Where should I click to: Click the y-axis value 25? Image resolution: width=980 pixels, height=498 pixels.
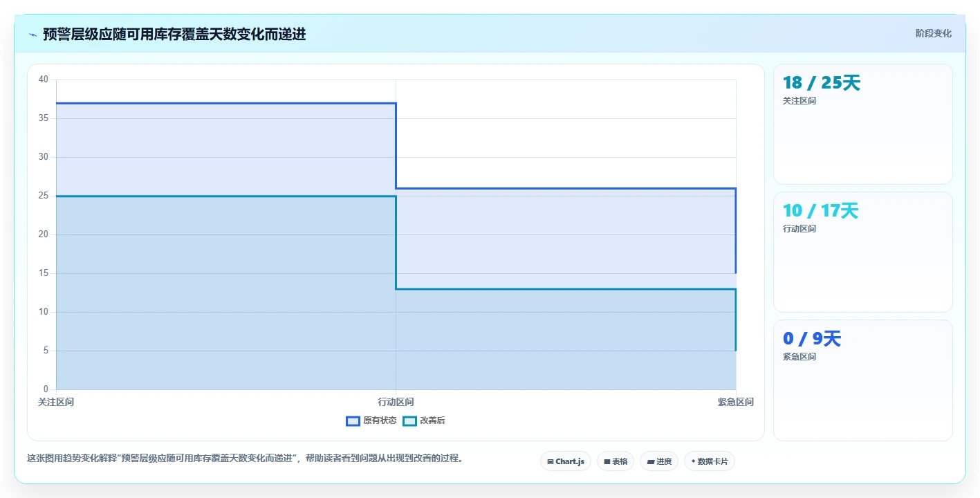(x=44, y=196)
